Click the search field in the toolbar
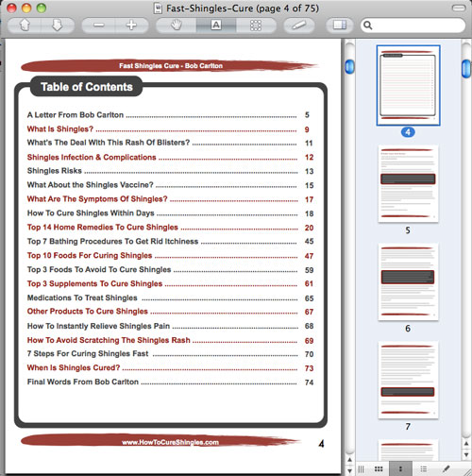Viewport: 472px width, 476px height. point(413,25)
